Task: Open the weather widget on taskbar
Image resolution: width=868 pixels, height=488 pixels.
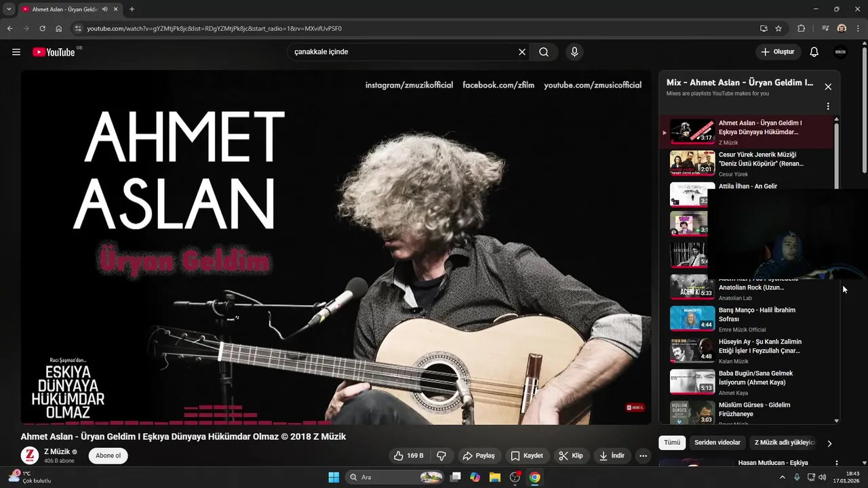Action: click(x=30, y=477)
